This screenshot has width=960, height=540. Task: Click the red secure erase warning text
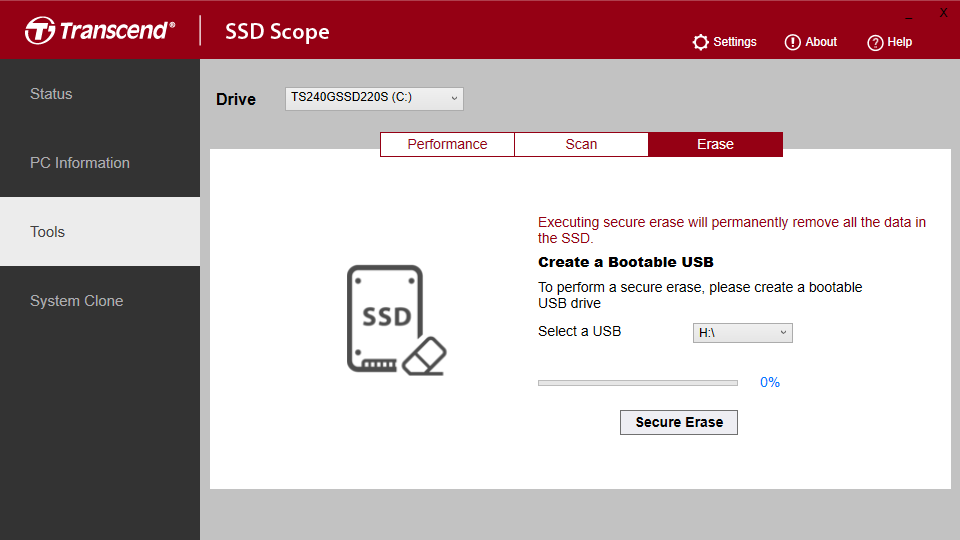732,230
